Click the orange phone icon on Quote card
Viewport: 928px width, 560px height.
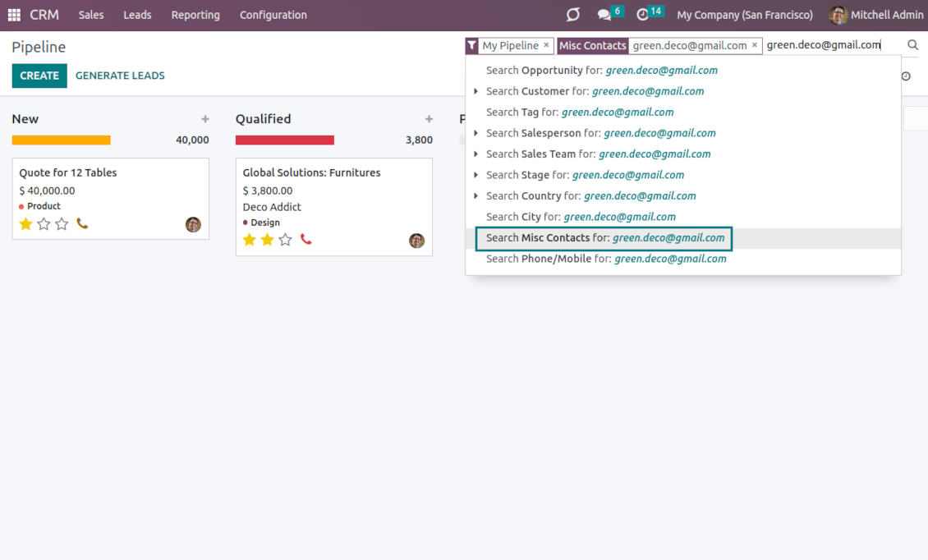(82, 223)
